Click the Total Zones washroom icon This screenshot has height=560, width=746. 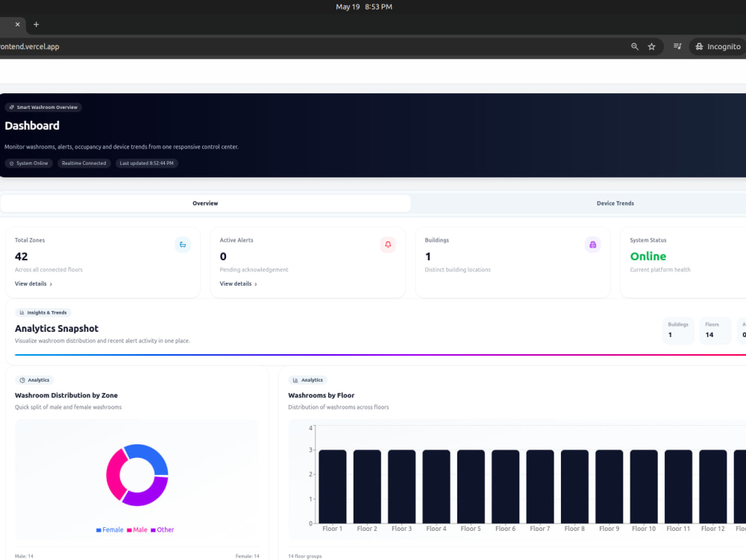[x=183, y=245]
